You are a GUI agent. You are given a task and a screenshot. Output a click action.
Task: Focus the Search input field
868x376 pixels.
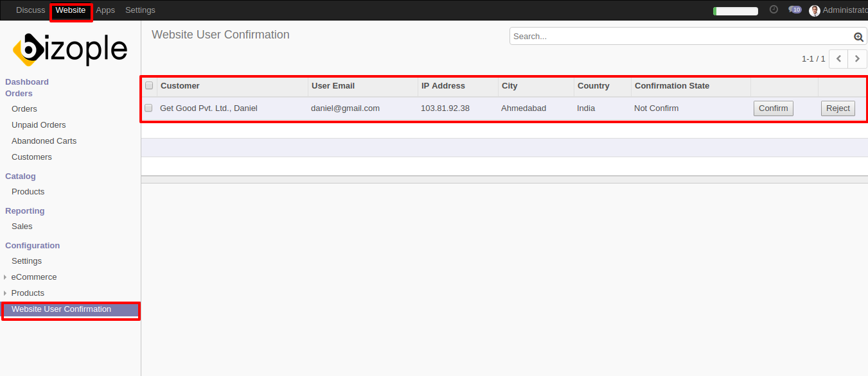(x=681, y=37)
